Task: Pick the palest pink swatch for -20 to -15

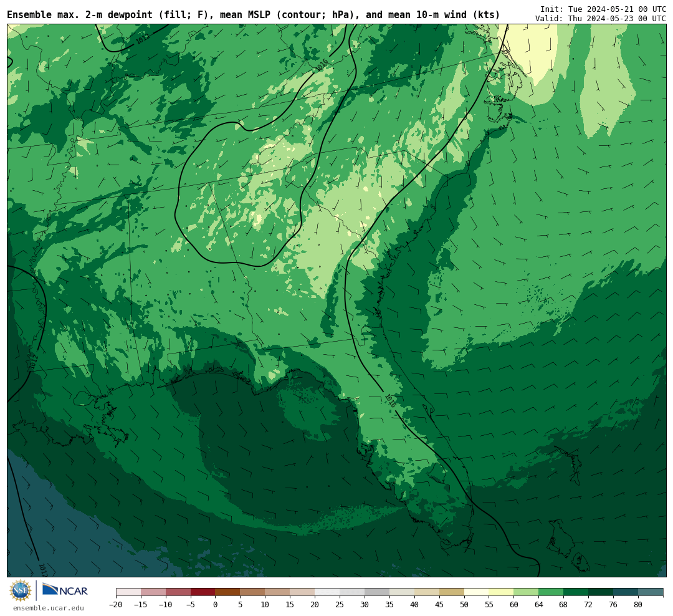Action: pos(128,592)
